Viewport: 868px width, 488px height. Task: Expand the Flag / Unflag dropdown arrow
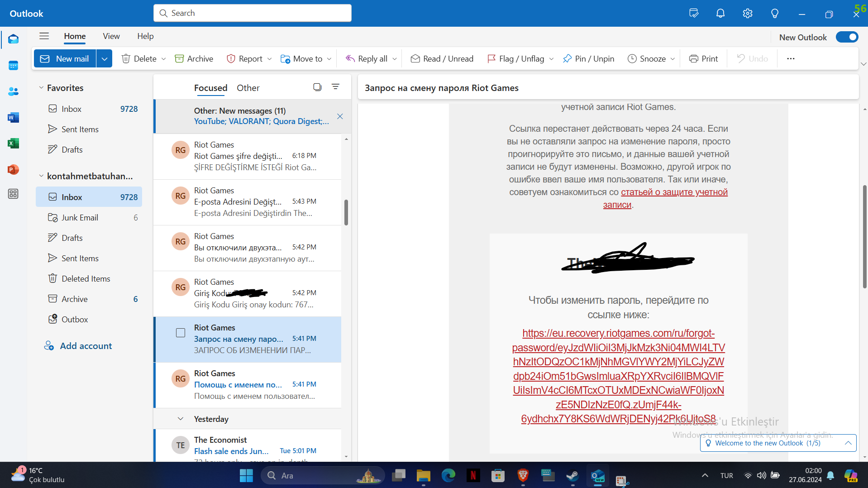tap(551, 59)
